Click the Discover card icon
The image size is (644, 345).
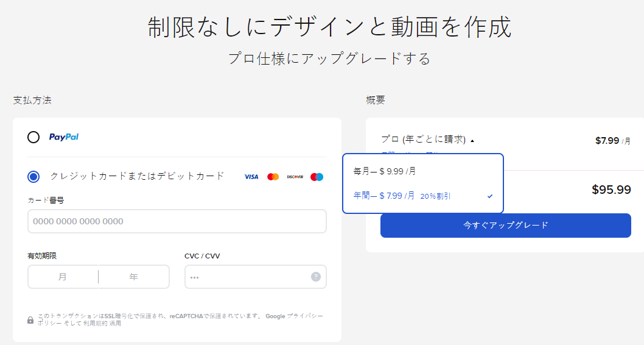(x=295, y=177)
